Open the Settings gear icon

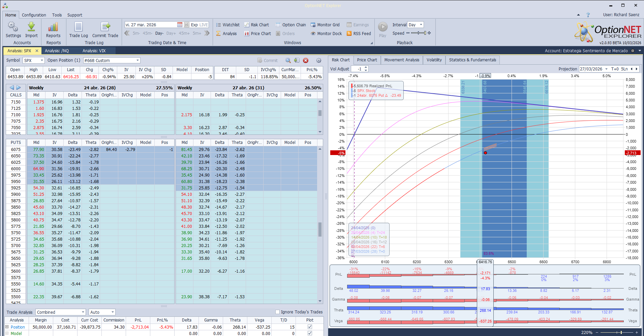13,27
